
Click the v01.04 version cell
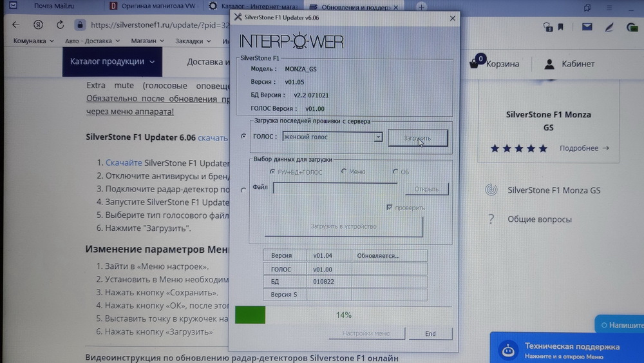coord(329,255)
